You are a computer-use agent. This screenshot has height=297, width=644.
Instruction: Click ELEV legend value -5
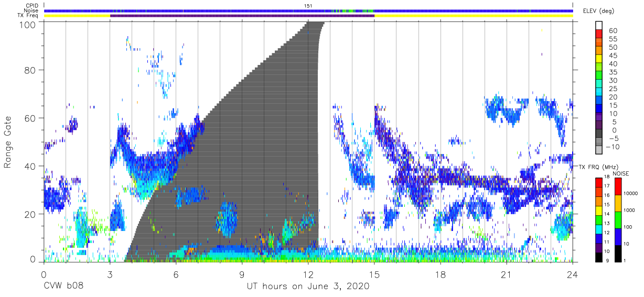[x=614, y=138]
